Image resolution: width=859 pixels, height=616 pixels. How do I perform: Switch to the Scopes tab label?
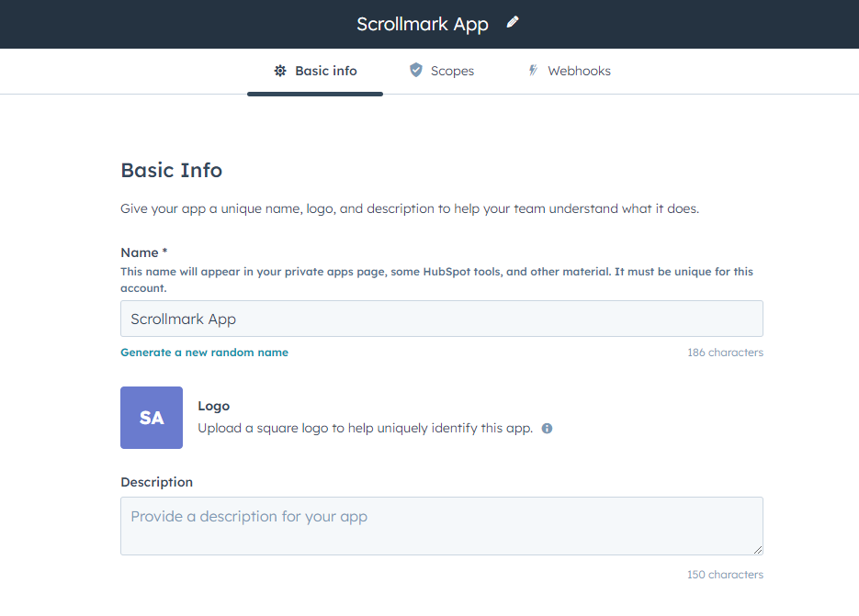click(452, 71)
